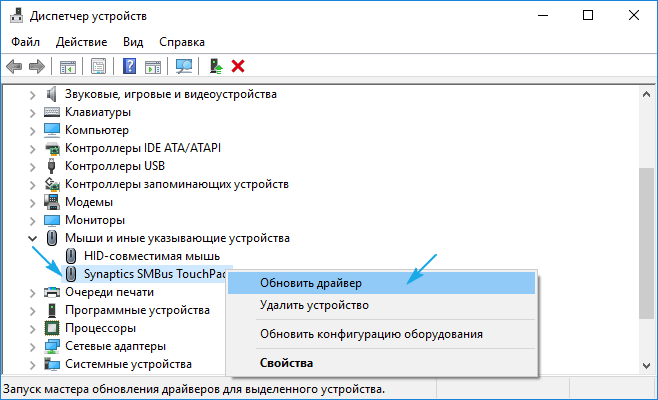Expand the Контроллеры USB node
Image resolution: width=658 pixels, height=400 pixels.
click(32, 167)
